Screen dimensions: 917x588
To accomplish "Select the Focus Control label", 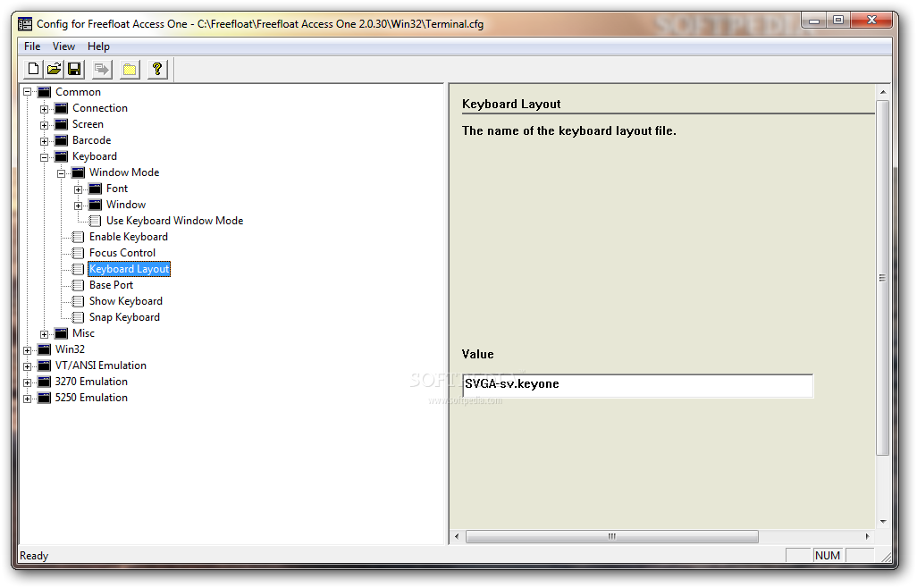I will (122, 253).
